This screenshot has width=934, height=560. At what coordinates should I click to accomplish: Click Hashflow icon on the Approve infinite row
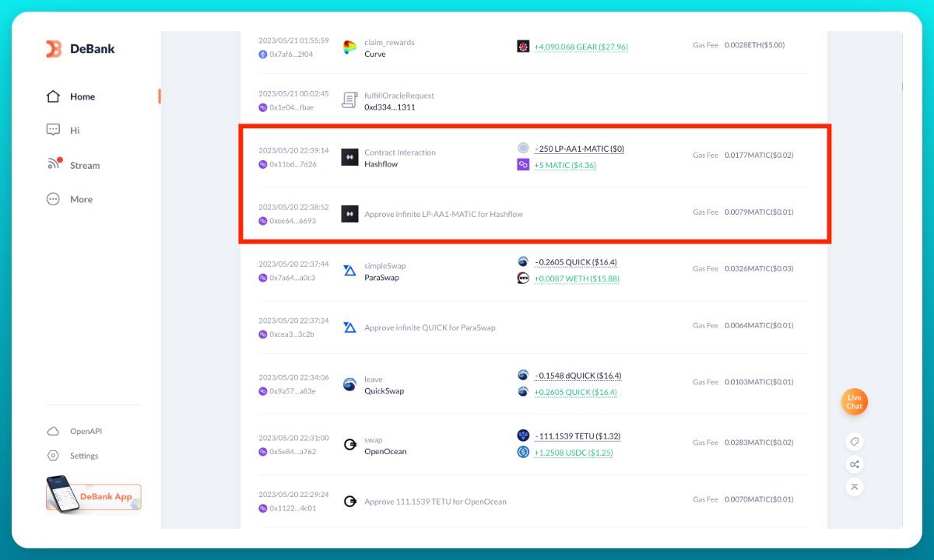(x=349, y=214)
